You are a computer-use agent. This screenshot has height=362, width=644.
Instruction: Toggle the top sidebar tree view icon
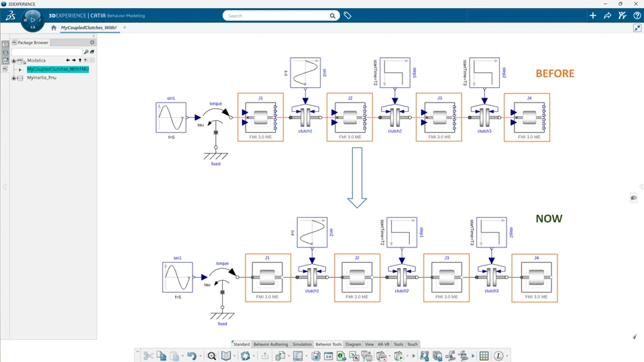click(x=5, y=44)
